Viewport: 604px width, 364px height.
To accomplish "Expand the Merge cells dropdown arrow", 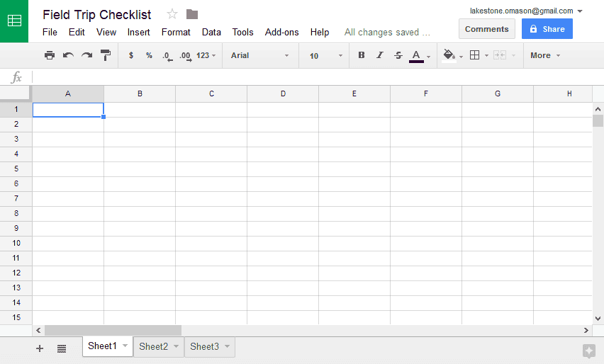I will click(513, 56).
